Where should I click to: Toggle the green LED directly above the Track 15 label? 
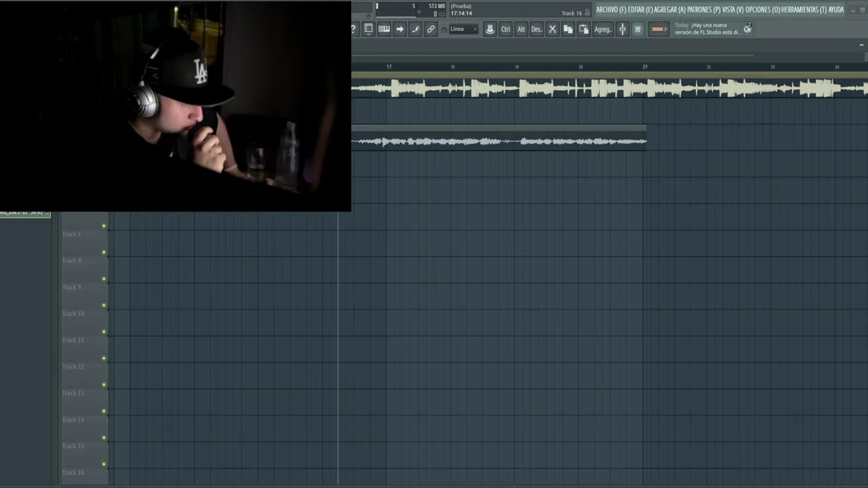104,437
